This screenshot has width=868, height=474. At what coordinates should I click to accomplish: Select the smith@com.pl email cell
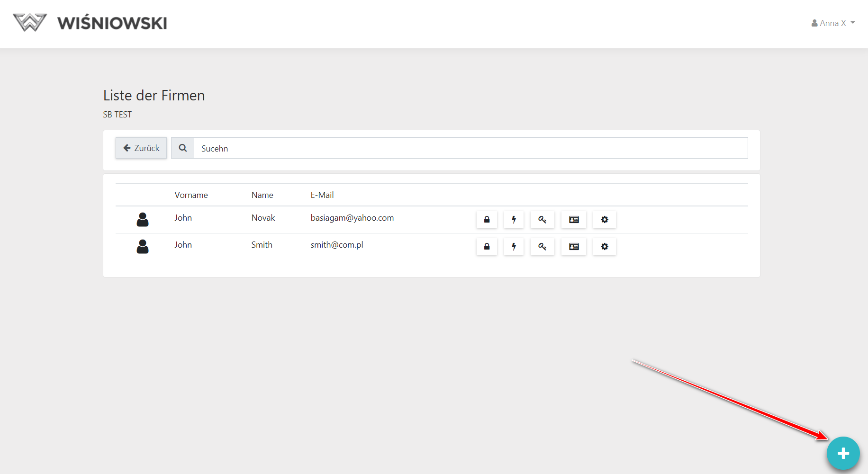tap(337, 245)
